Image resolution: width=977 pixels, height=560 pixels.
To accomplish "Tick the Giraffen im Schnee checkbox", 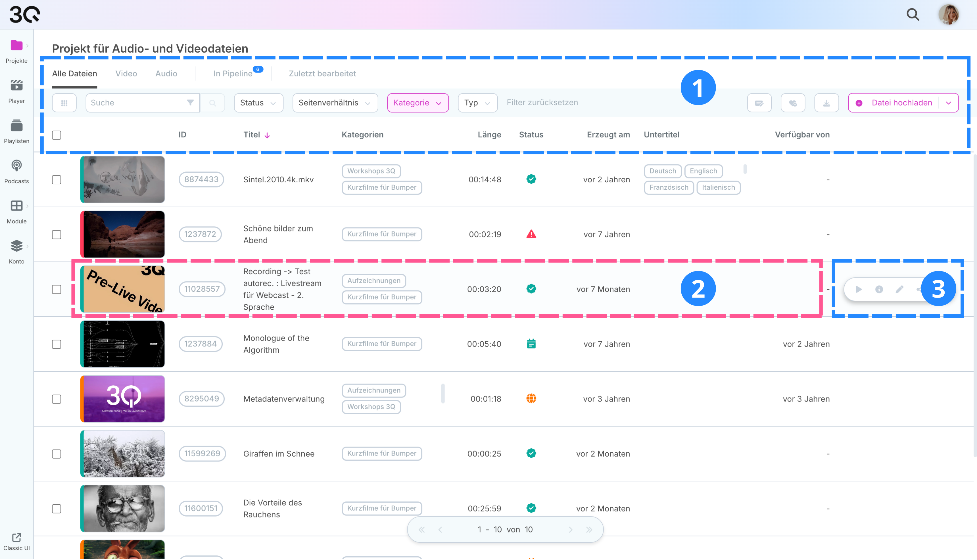I will coord(57,454).
